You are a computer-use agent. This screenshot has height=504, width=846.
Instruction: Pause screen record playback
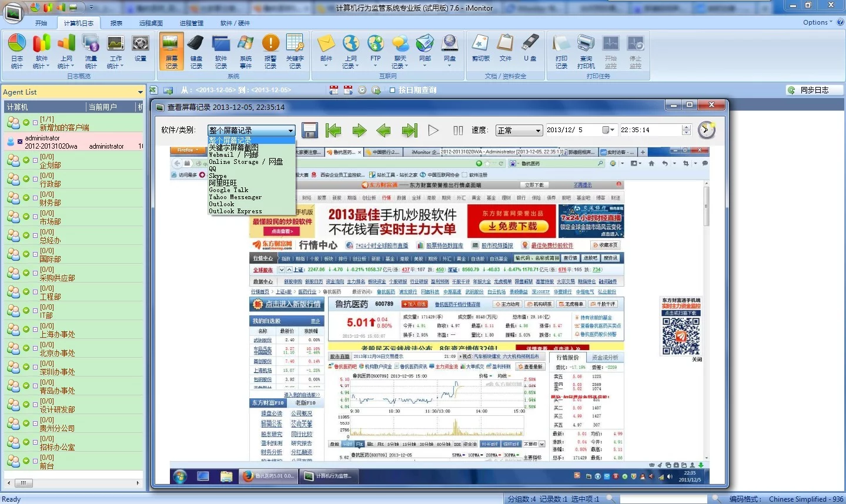tap(459, 130)
